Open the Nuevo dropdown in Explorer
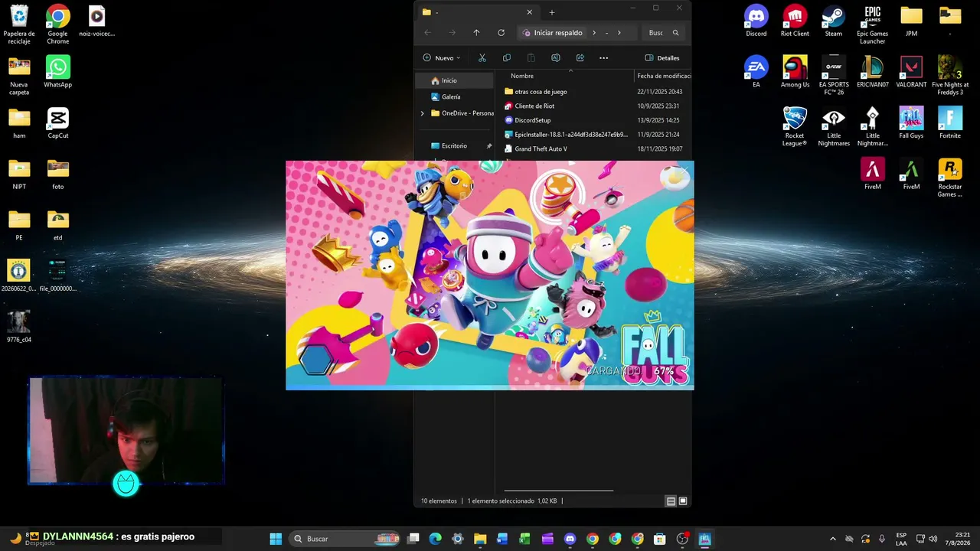The height and width of the screenshot is (551, 980). coord(442,57)
